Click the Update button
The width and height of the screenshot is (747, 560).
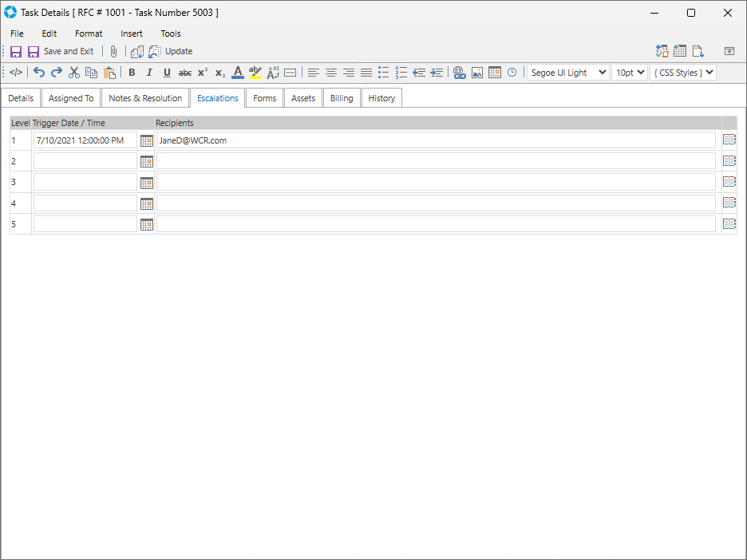(178, 51)
